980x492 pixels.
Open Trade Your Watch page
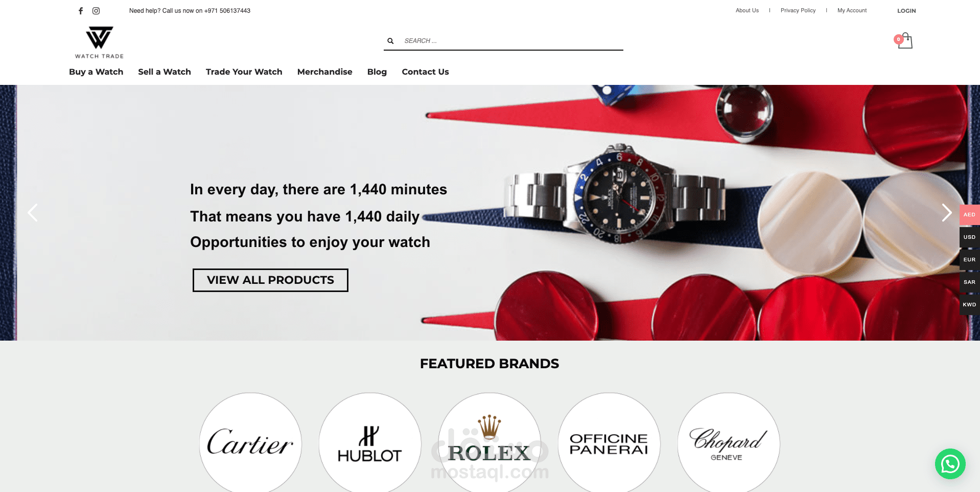pyautogui.click(x=244, y=72)
